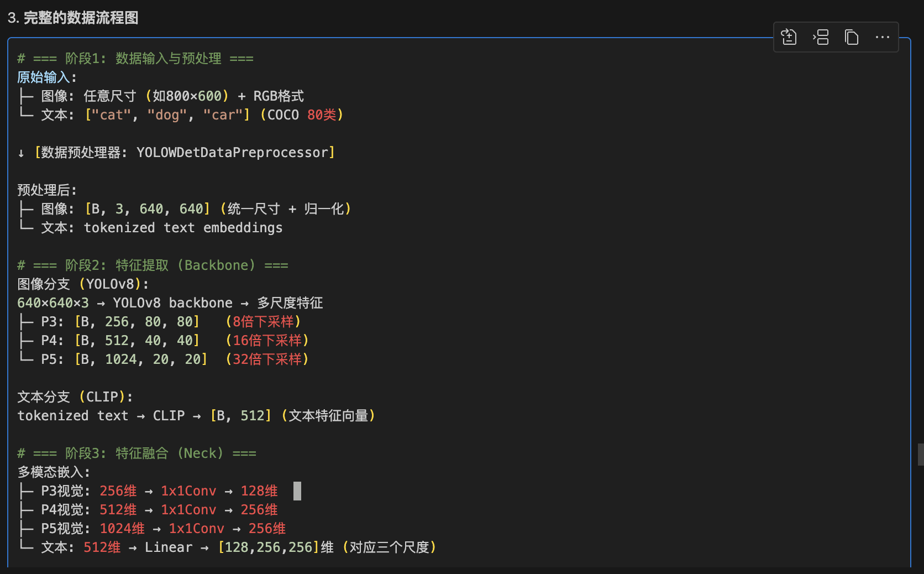This screenshot has width=924, height=574.
Task: Click the text '(16倍下采样)'
Action: (267, 341)
